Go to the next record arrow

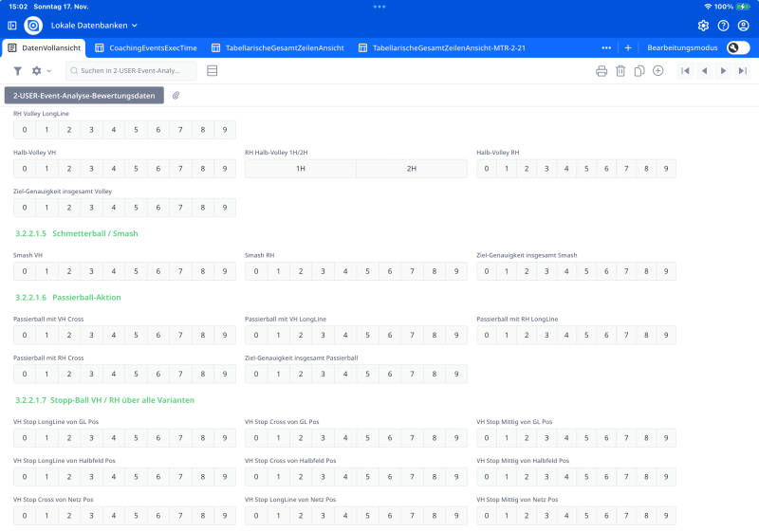tap(723, 71)
